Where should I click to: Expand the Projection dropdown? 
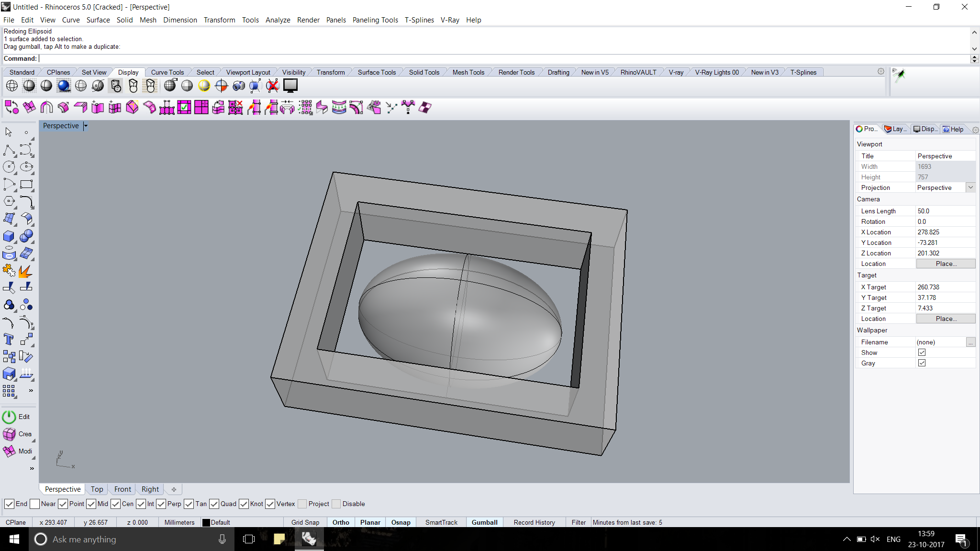tap(970, 187)
